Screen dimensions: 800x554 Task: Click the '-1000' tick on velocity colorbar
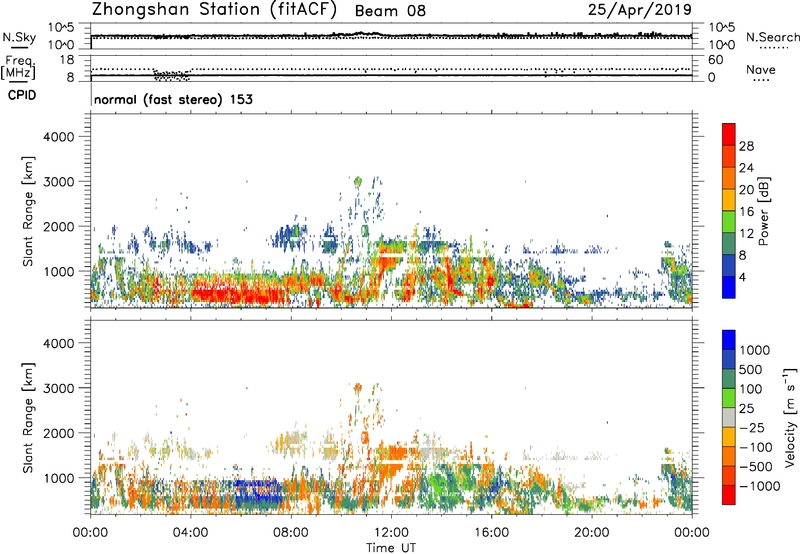760,486
